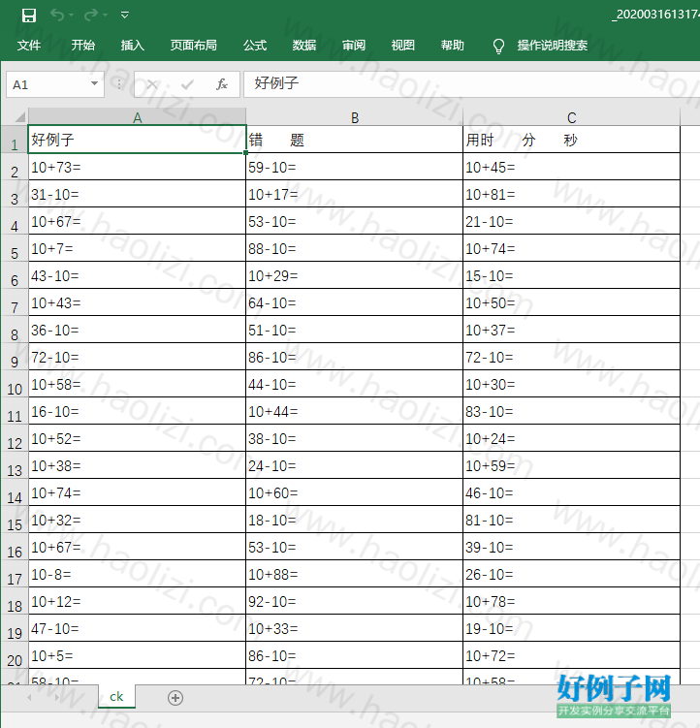Viewport: 700px width, 728px height.
Task: Select cell with 10+52=
Action: 137,438
